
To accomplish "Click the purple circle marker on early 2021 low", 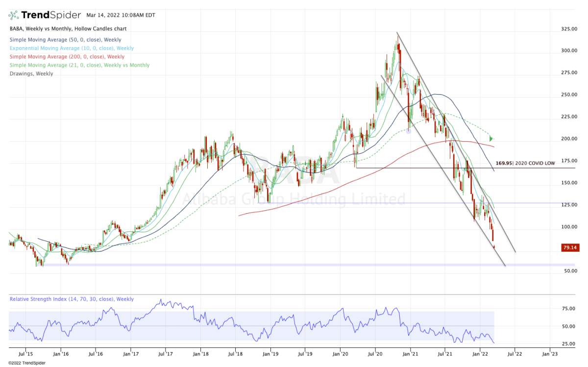I will click(409, 131).
